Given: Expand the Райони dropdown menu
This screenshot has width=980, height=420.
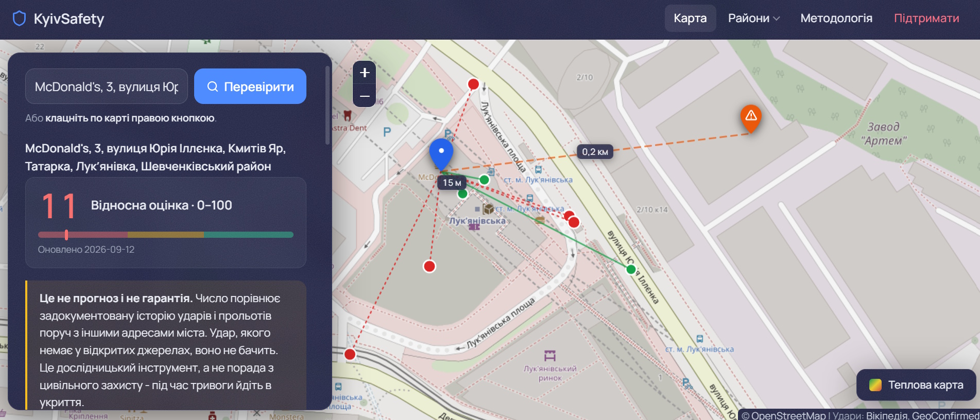Looking at the screenshot, I should (754, 19).
